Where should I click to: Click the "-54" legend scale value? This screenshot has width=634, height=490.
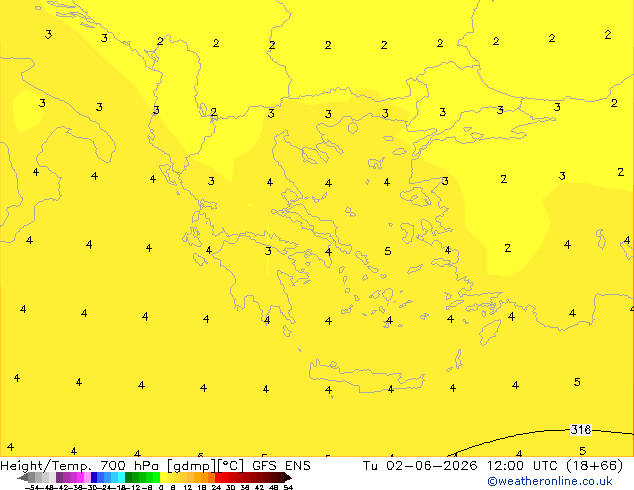[32, 488]
